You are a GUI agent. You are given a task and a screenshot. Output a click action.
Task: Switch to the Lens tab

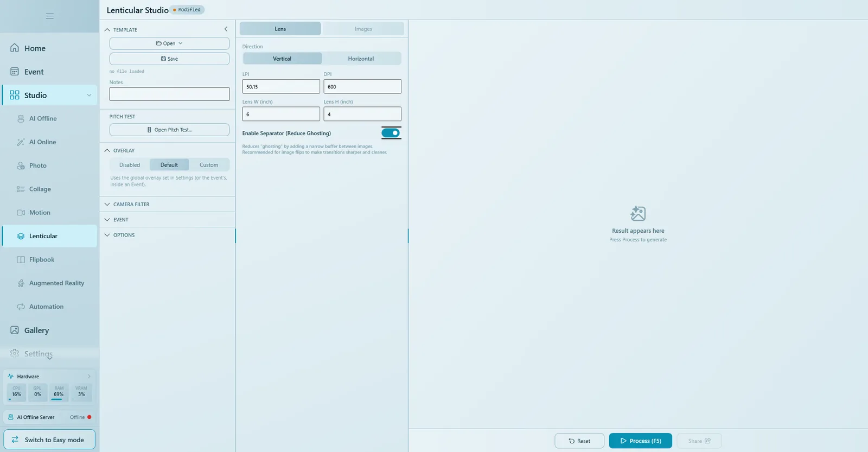280,29
